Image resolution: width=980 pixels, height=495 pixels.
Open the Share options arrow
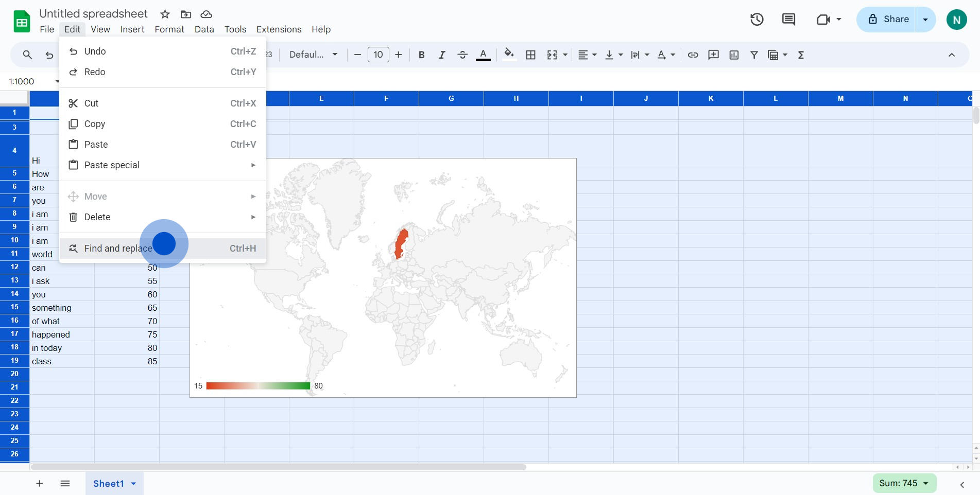925,20
